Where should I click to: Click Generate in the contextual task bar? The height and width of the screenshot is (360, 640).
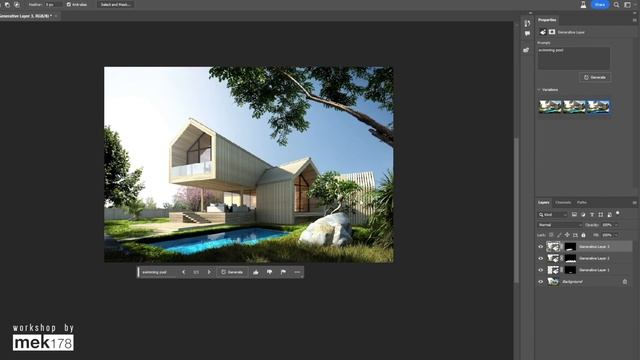tap(232, 272)
